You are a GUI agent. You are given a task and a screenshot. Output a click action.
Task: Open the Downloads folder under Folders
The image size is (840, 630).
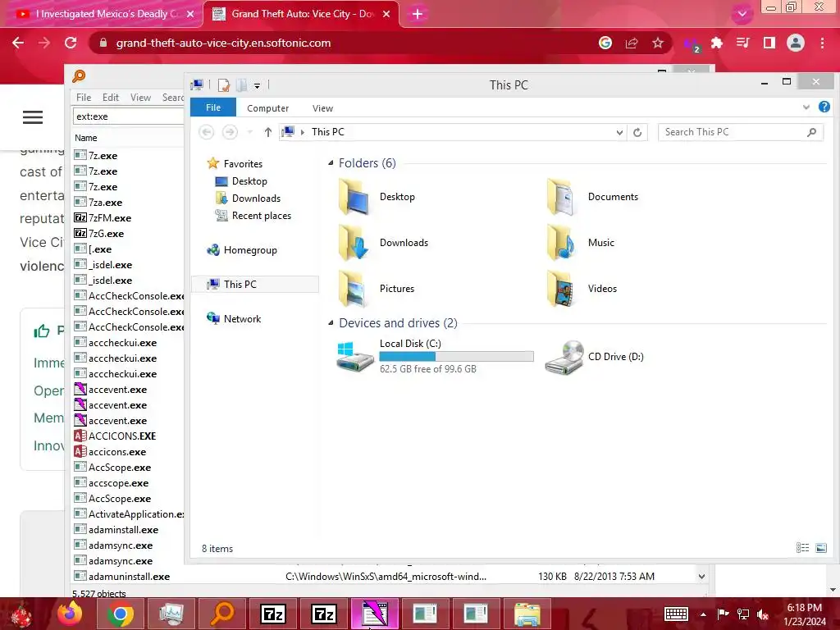[x=383, y=243]
